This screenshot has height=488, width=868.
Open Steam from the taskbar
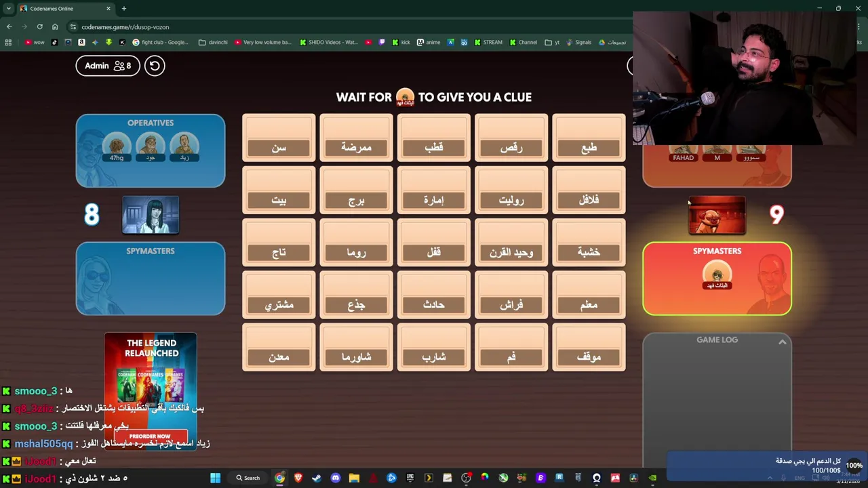317,478
